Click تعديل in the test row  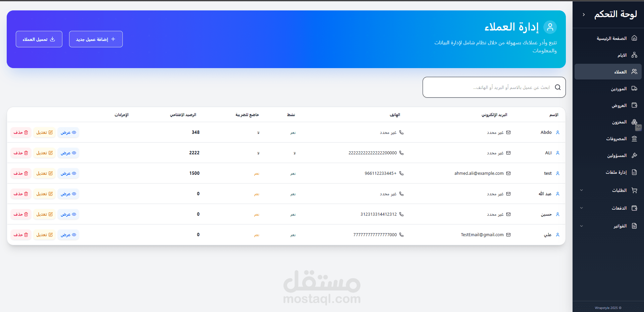[x=44, y=173]
